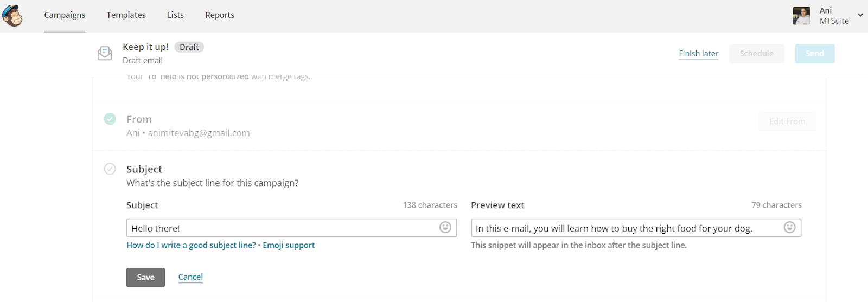Screen dimensions: 868x302
Task: Open the Reports tab
Action: point(220,15)
